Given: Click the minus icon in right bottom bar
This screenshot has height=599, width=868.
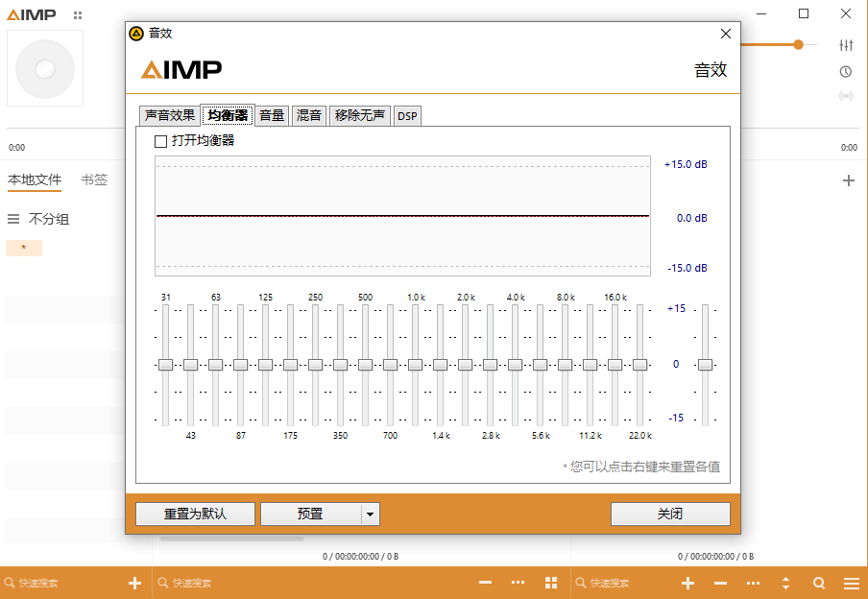Looking at the screenshot, I should click(x=721, y=583).
